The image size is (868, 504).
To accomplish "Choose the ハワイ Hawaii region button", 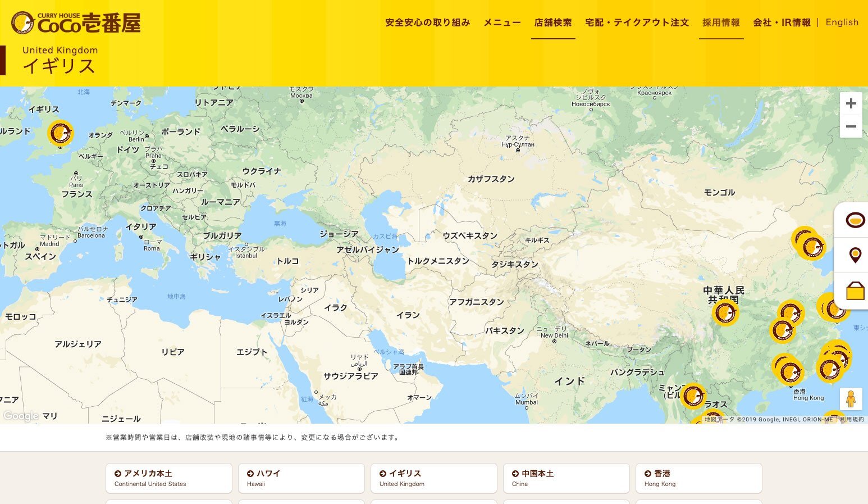I will coord(301,478).
